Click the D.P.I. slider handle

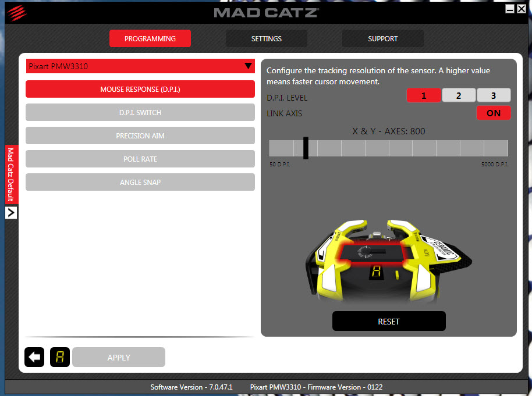(x=306, y=148)
